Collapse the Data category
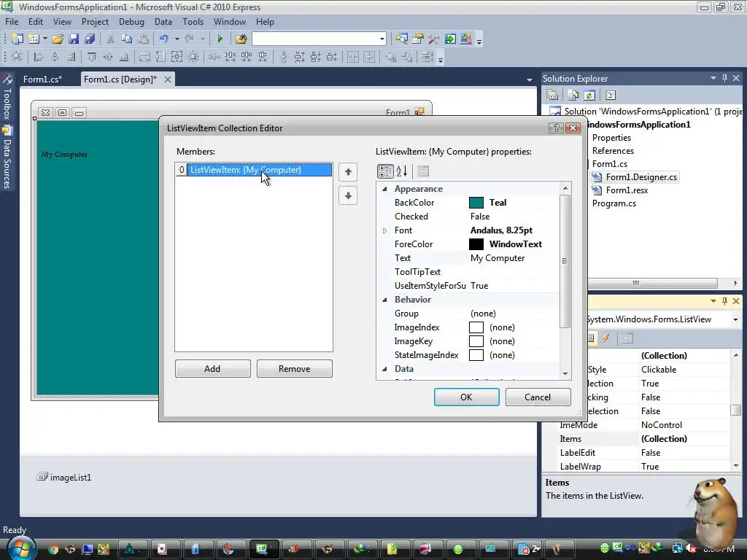The image size is (747, 560). [385, 369]
